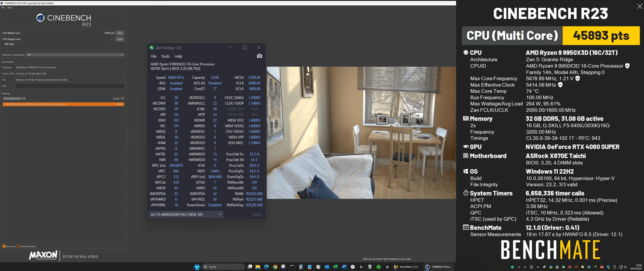Open Snipping Tool from taskbar

pos(283,267)
